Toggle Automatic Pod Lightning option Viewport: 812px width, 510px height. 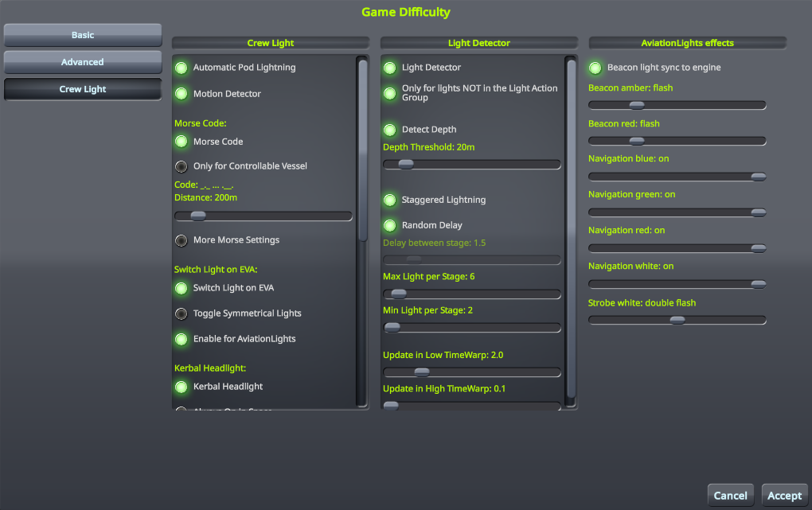pos(182,68)
